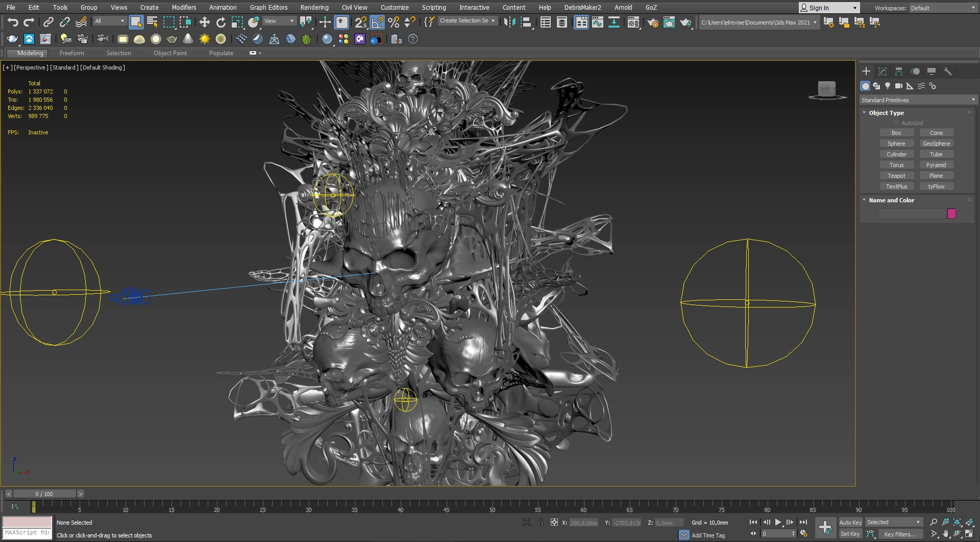Click the Key Filters button
Image resolution: width=980 pixels, height=542 pixels.
tap(900, 534)
